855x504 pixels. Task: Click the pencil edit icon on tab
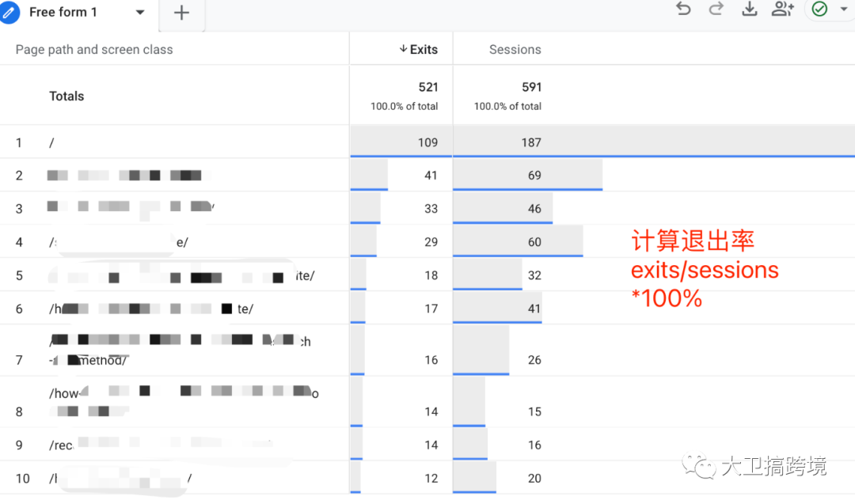click(x=9, y=12)
